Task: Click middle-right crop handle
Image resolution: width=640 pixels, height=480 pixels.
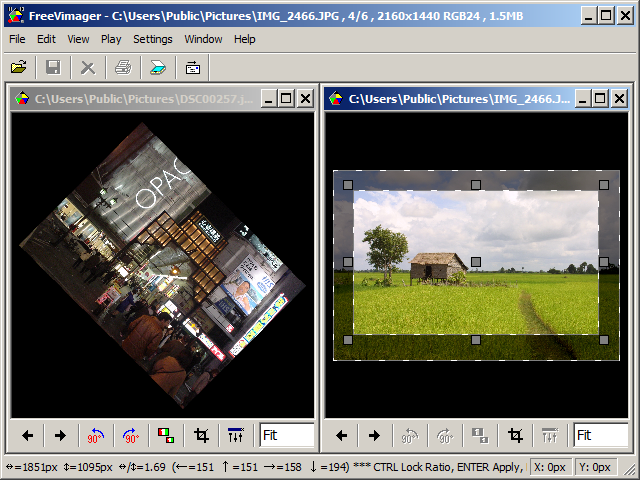Action: [604, 262]
